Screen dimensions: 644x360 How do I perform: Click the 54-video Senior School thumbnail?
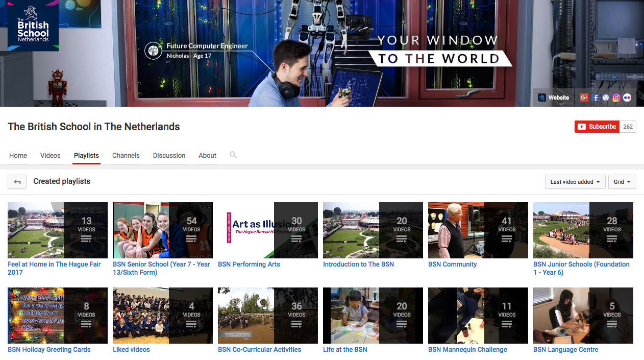tap(163, 230)
